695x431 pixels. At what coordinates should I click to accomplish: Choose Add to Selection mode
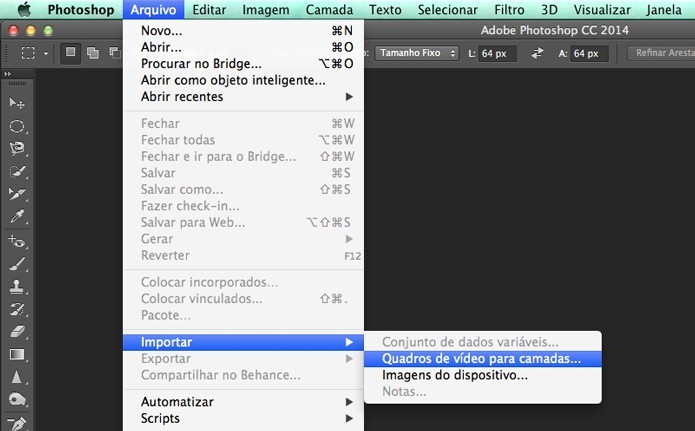pyautogui.click(x=93, y=53)
